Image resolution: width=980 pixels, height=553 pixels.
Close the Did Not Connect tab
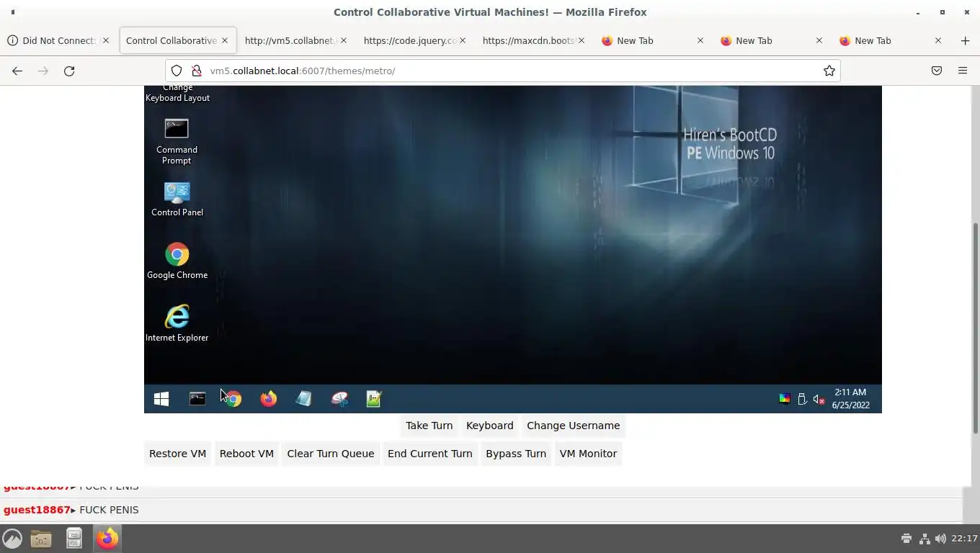click(106, 40)
